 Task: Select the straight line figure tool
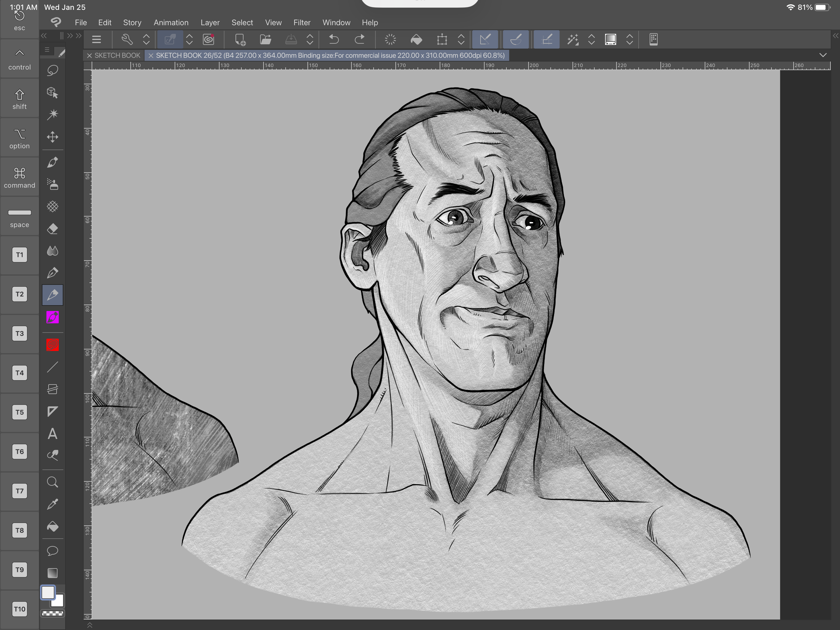click(x=52, y=367)
